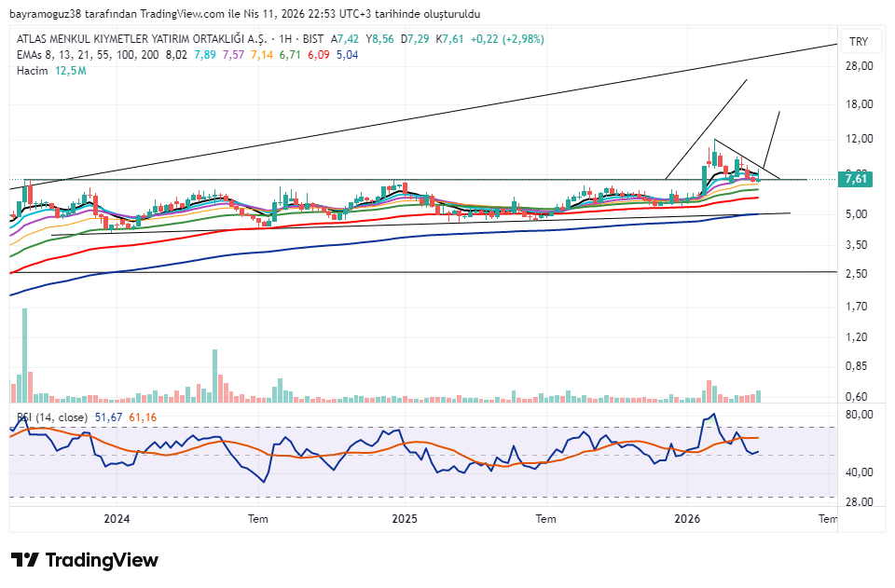This screenshot has width=895, height=588.
Task: Click the RSI value 51,67
Action: (108, 417)
